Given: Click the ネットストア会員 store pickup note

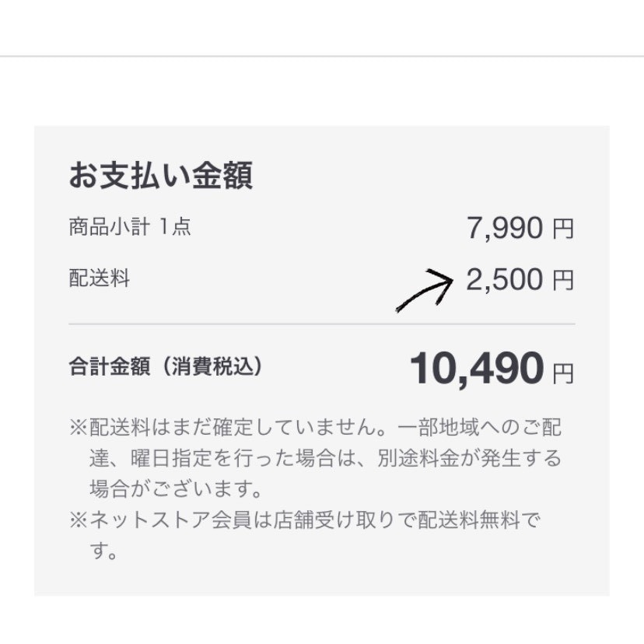Looking at the screenshot, I should pos(304,520).
